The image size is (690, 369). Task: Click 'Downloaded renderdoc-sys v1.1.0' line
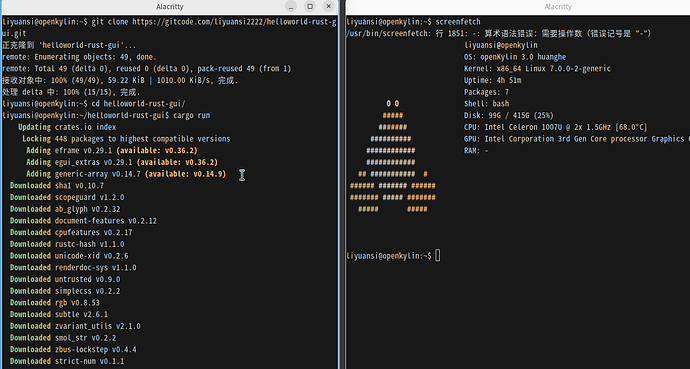[73, 267]
